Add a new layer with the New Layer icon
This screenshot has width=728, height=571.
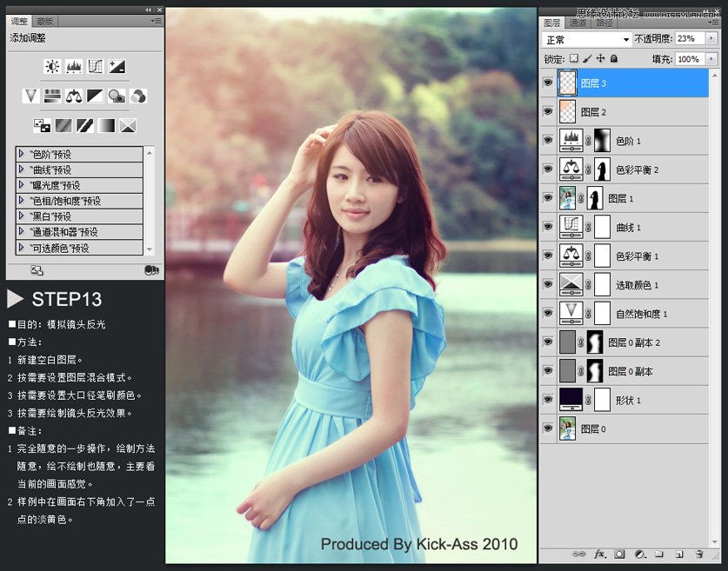pos(679,554)
